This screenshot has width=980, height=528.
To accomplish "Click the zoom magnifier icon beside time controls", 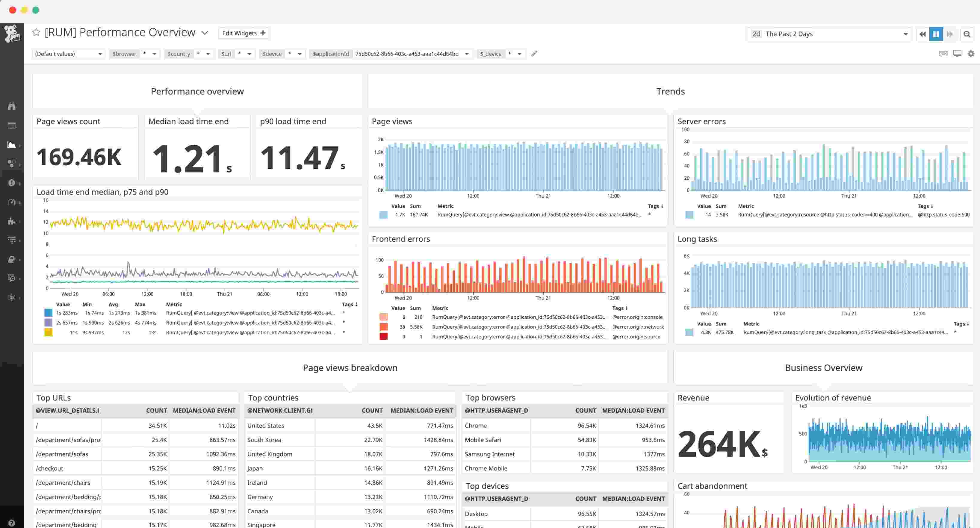I will point(967,34).
